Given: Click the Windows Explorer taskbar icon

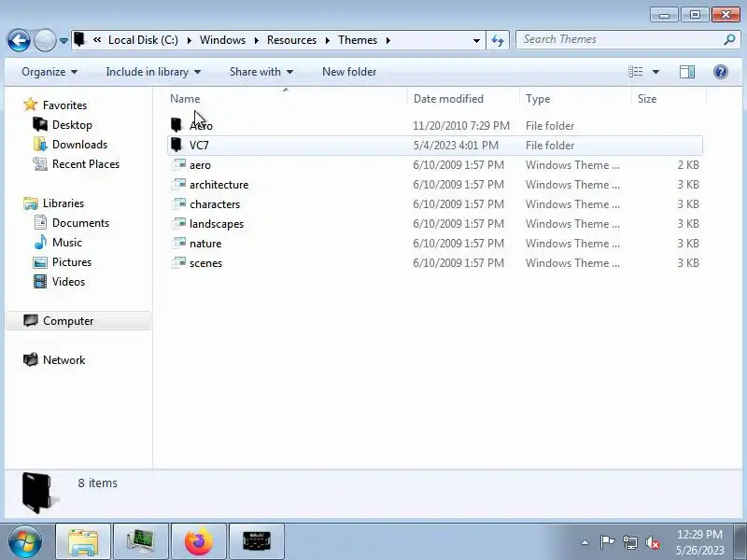Looking at the screenshot, I should (83, 541).
